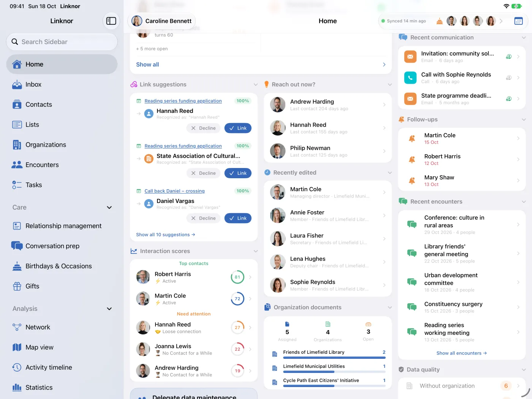Image resolution: width=532 pixels, height=399 pixels.
Task: Decline the Daniel Vargas link suggestion
Action: (x=203, y=218)
